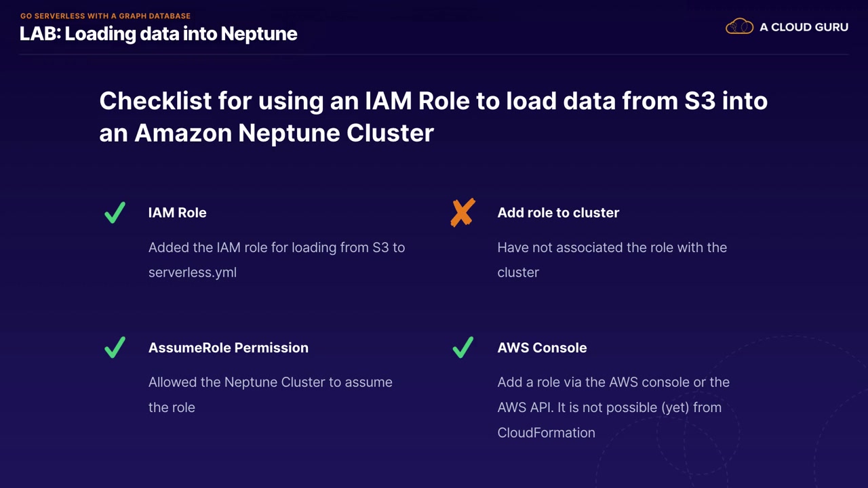868x488 pixels.
Task: Select the 'Add role to cluster' heading
Action: [558, 213]
